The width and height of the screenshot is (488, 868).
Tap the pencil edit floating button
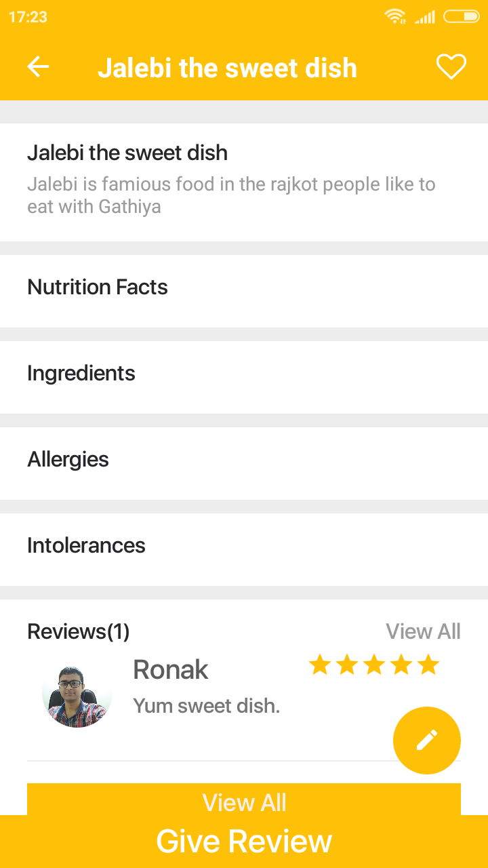click(x=427, y=740)
